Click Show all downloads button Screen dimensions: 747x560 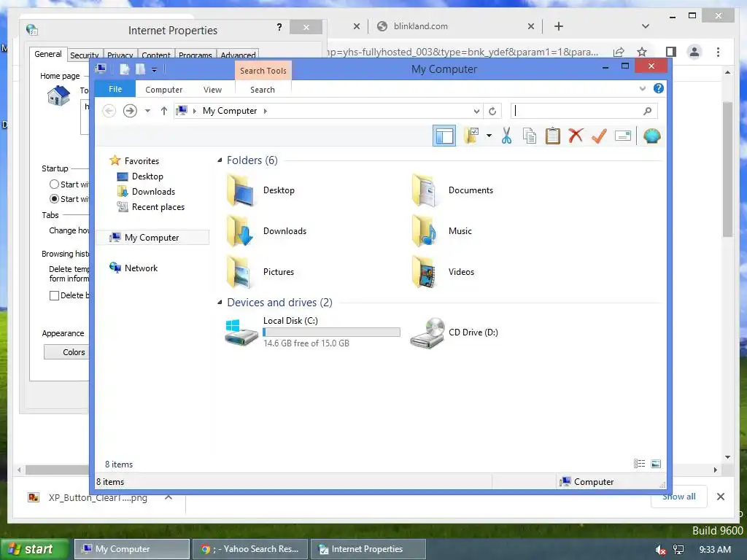[679, 496]
